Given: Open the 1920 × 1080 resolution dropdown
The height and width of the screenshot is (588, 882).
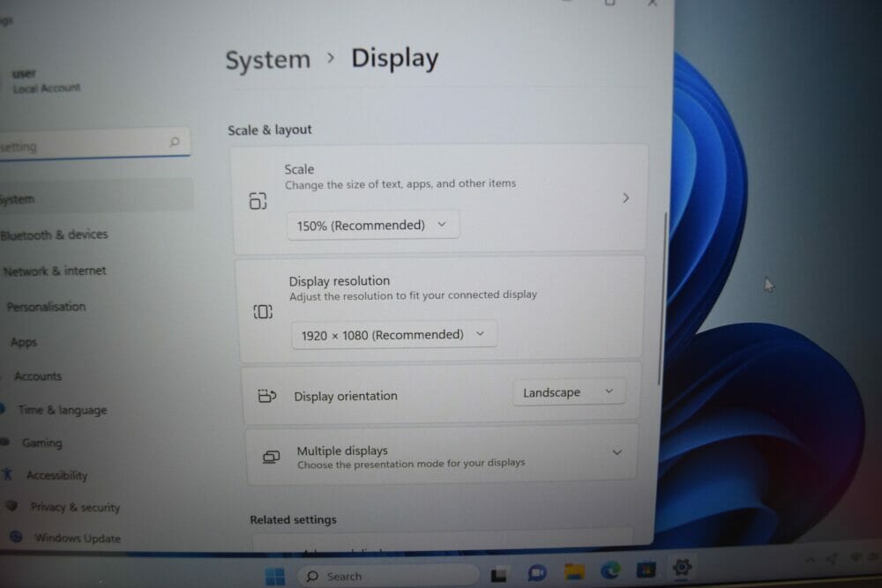Looking at the screenshot, I should tap(393, 335).
